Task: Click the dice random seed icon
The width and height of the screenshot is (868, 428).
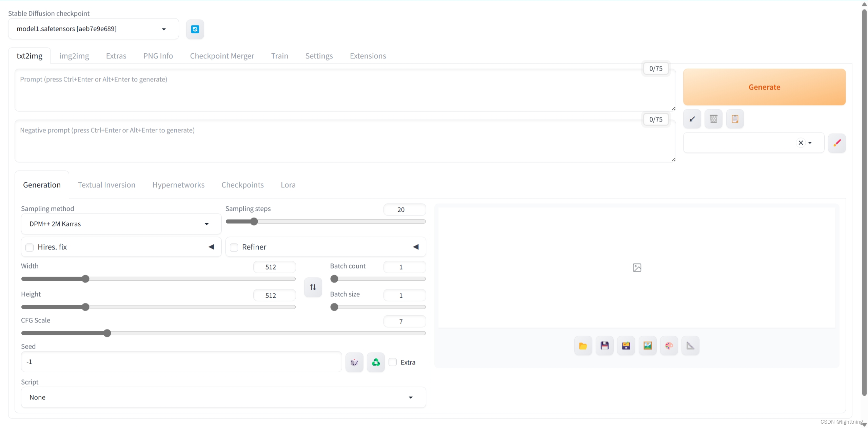Action: pyautogui.click(x=354, y=362)
